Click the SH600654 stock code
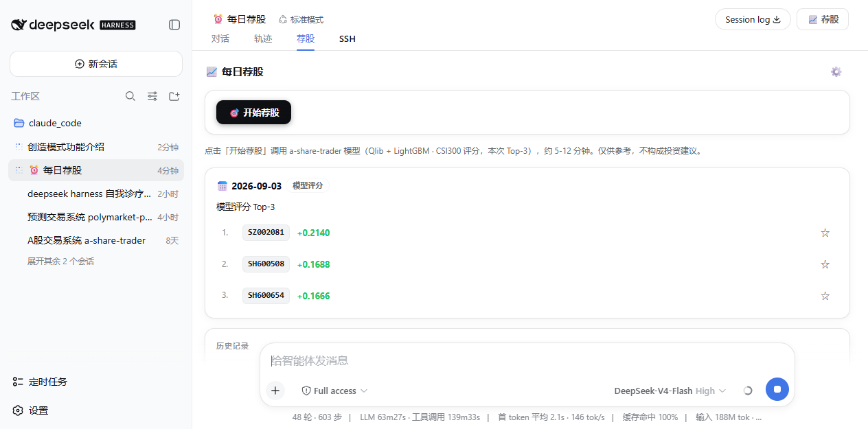868x429 pixels. point(266,296)
